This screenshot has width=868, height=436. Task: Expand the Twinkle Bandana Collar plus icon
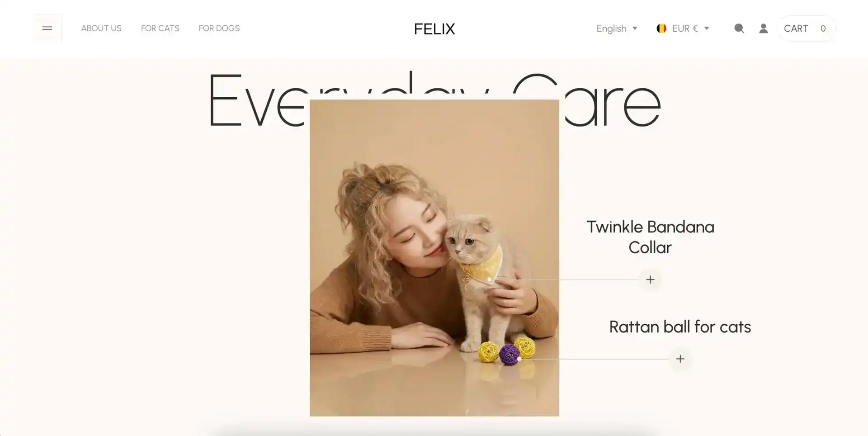pos(650,280)
